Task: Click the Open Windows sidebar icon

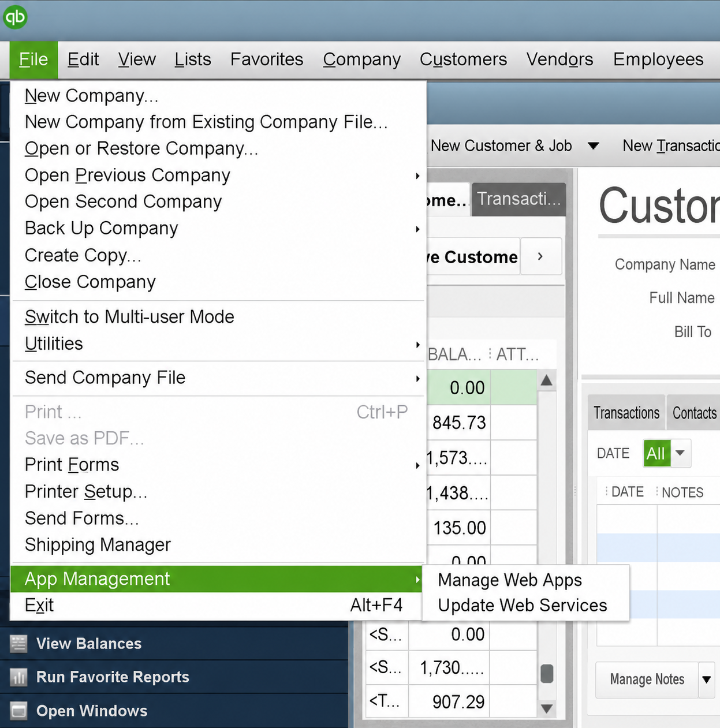Action: coord(18,711)
